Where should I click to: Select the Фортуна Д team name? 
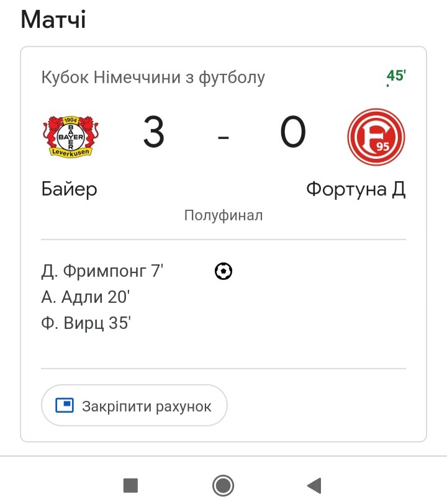pyautogui.click(x=356, y=189)
